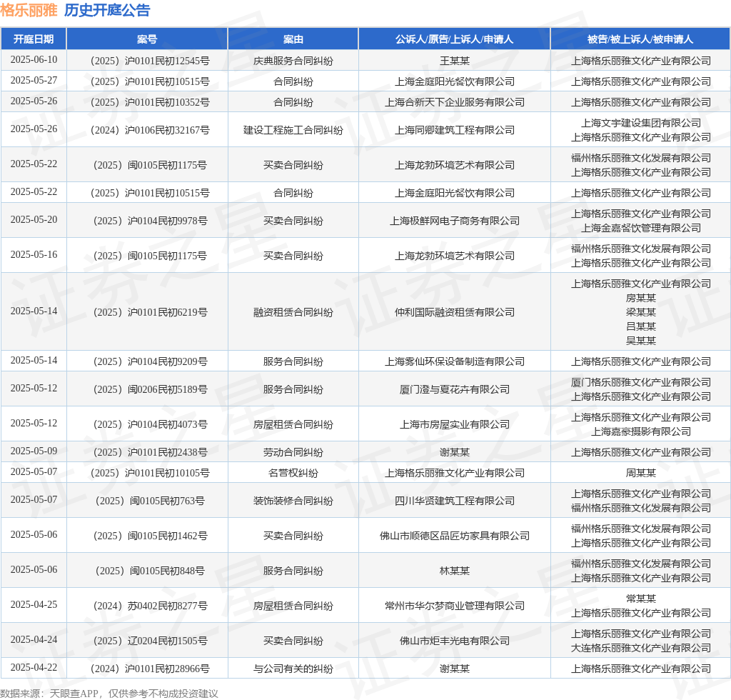This screenshot has height=700, width=731.
Task: Click defendant 吴某某
Action: pos(641,341)
